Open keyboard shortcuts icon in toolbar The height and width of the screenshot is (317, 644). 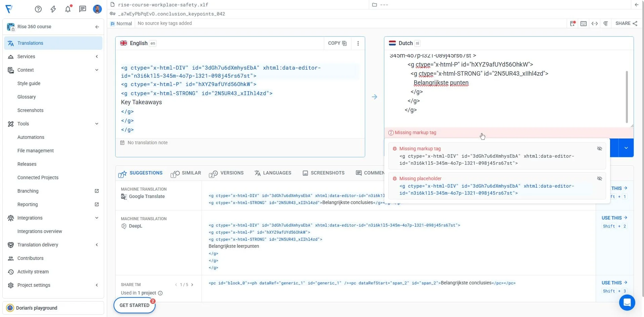click(584, 24)
